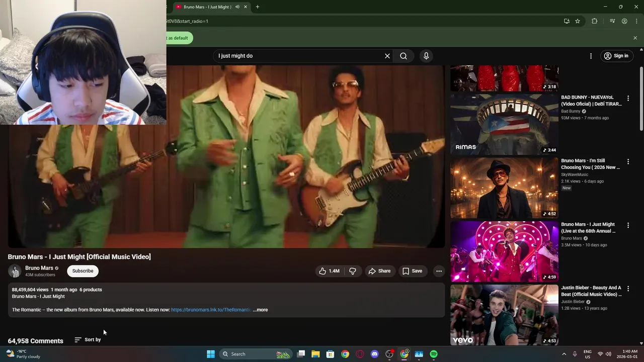Click the Subscribe button
Image resolution: width=644 pixels, height=362 pixels.
coord(83,271)
